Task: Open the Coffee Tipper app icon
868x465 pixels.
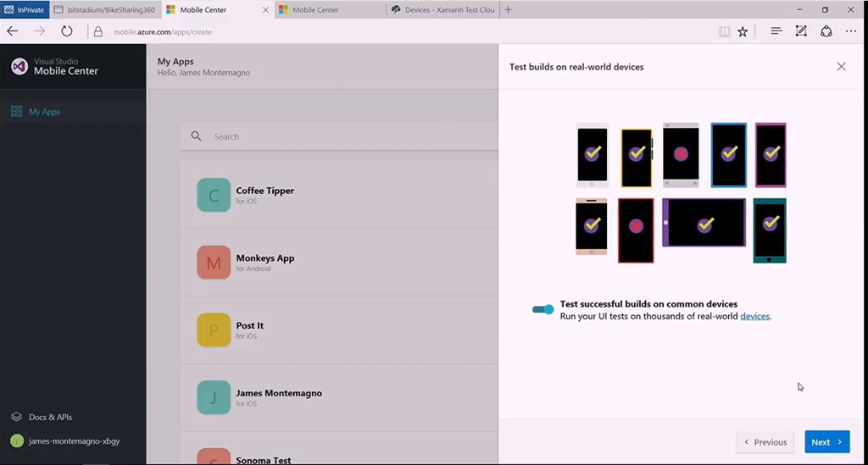Action: 214,195
